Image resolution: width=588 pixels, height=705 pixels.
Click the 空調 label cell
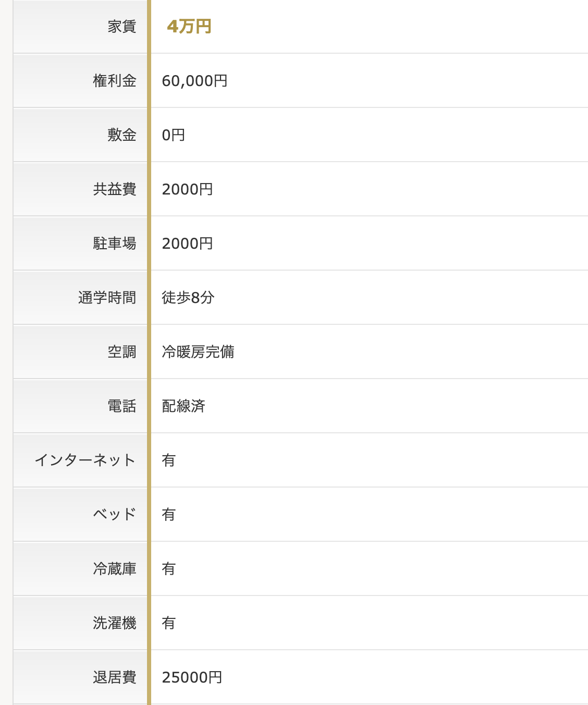tap(121, 352)
